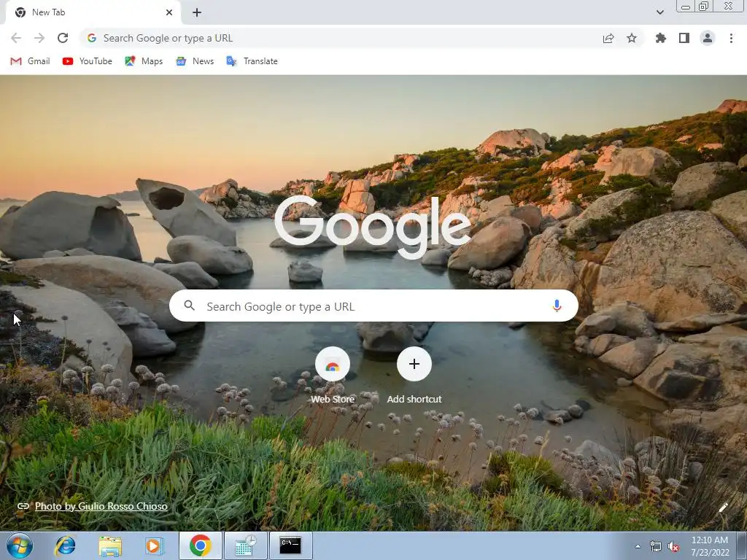
Task: Open the Gmail bookmark
Action: 30,61
